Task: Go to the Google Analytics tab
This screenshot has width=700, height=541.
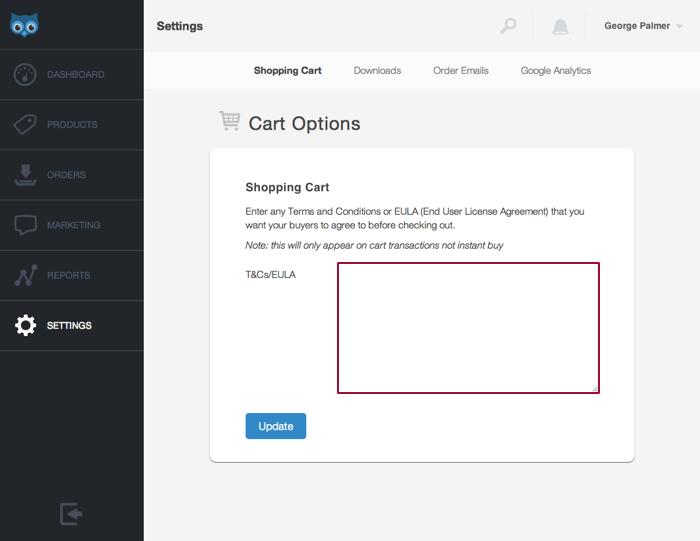Action: [556, 71]
